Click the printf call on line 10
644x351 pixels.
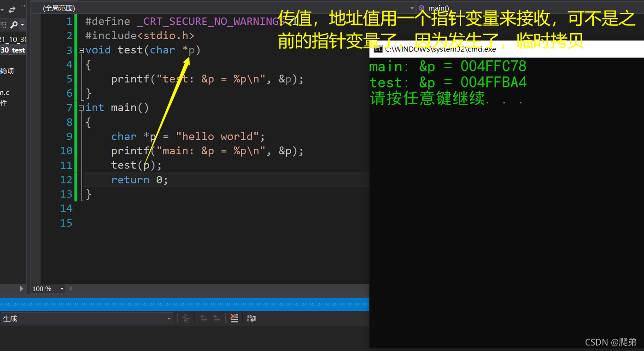207,151
